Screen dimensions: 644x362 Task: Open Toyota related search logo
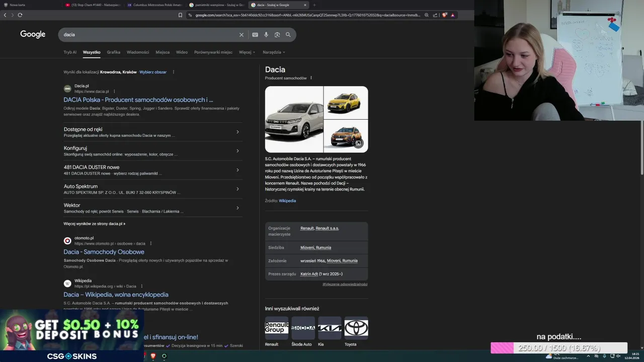pos(356,328)
